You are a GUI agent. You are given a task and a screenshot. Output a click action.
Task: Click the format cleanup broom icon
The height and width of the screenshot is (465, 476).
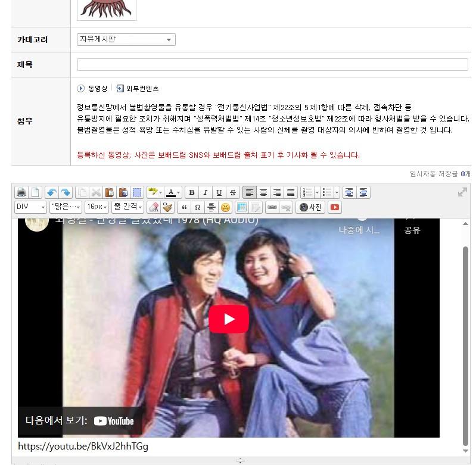point(167,207)
